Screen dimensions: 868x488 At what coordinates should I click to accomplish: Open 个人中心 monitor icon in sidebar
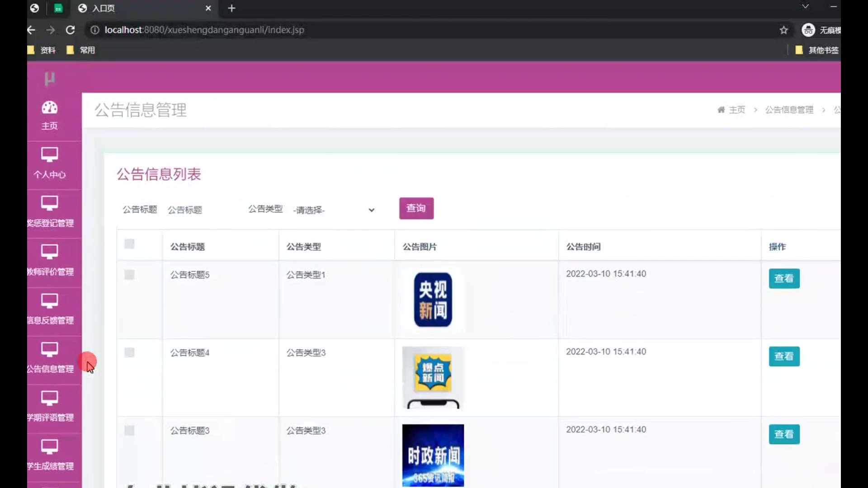point(50,155)
